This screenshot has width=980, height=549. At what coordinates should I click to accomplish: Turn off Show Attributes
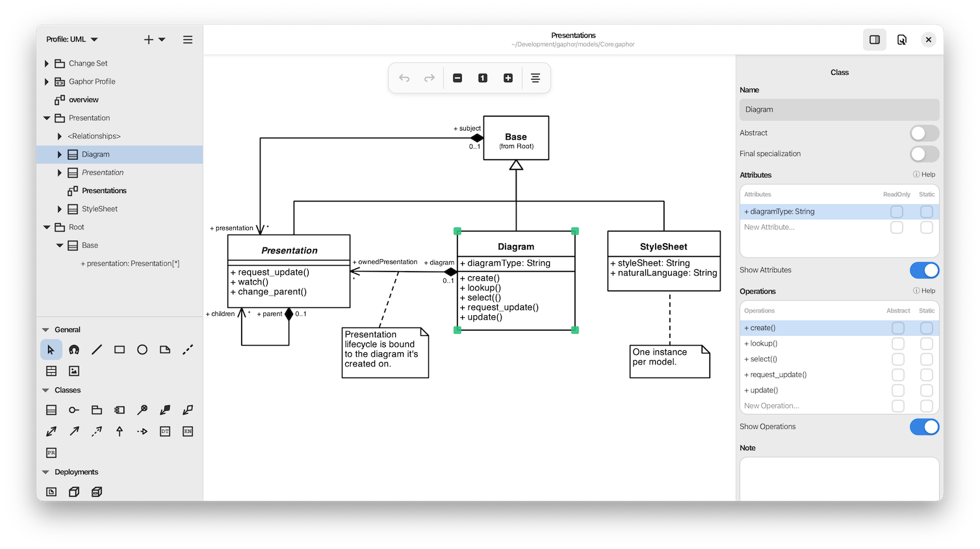point(924,270)
